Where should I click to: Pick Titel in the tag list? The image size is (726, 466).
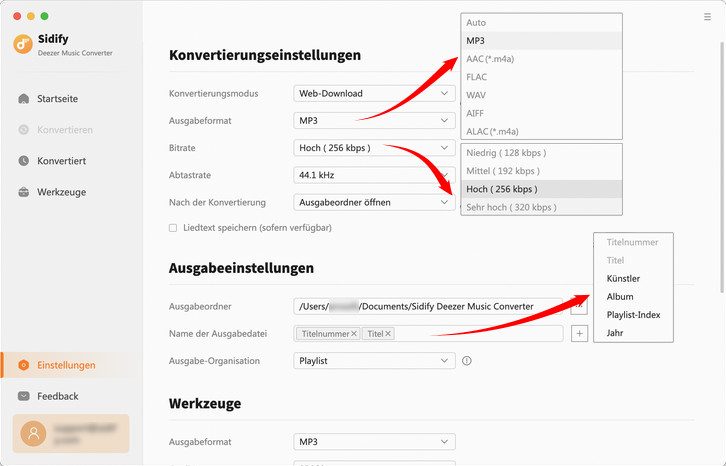[633, 260]
